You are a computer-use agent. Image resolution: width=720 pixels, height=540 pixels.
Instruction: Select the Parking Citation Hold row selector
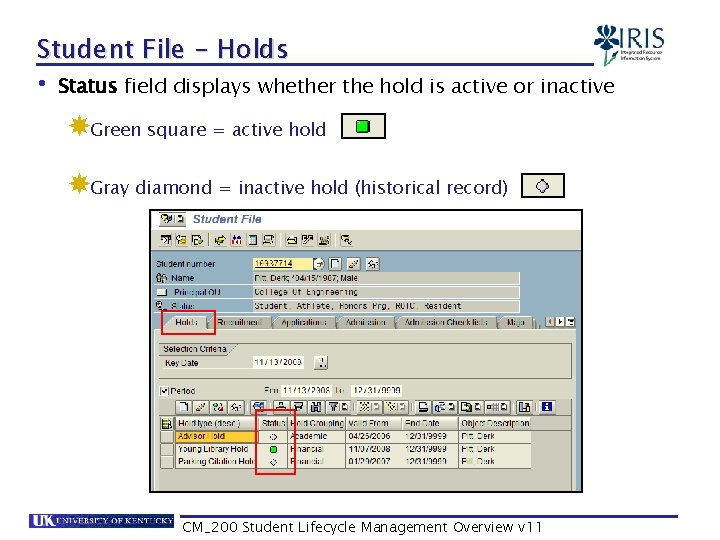tap(167, 461)
